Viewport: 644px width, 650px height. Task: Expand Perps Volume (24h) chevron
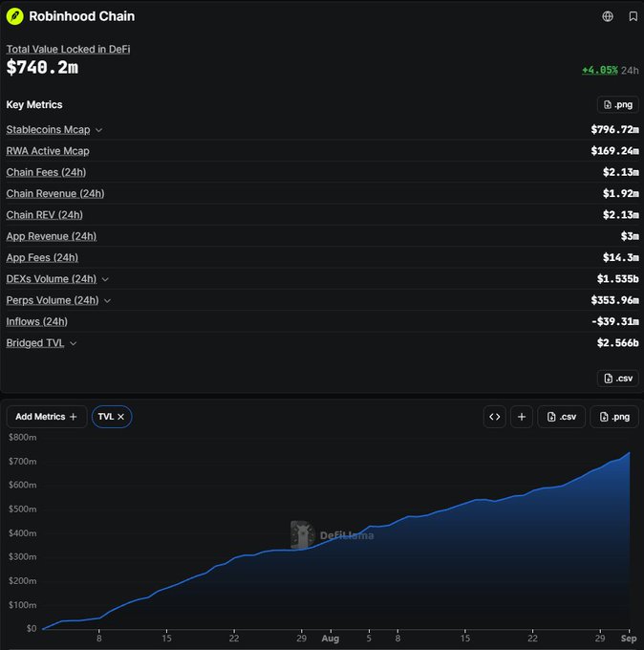tap(107, 300)
